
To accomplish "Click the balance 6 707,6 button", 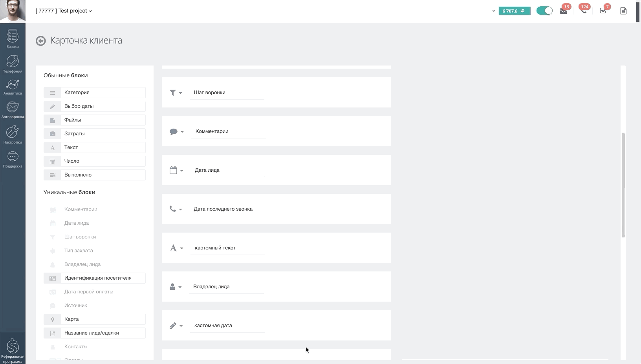I will [515, 11].
